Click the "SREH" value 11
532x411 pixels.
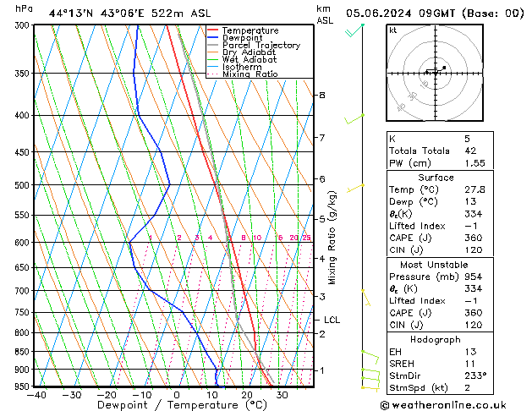point(470,364)
